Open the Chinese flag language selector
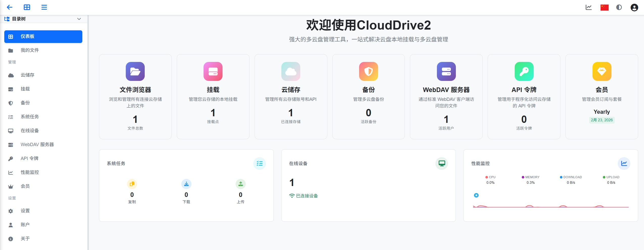Image resolution: width=644 pixels, height=250 pixels. click(x=604, y=8)
